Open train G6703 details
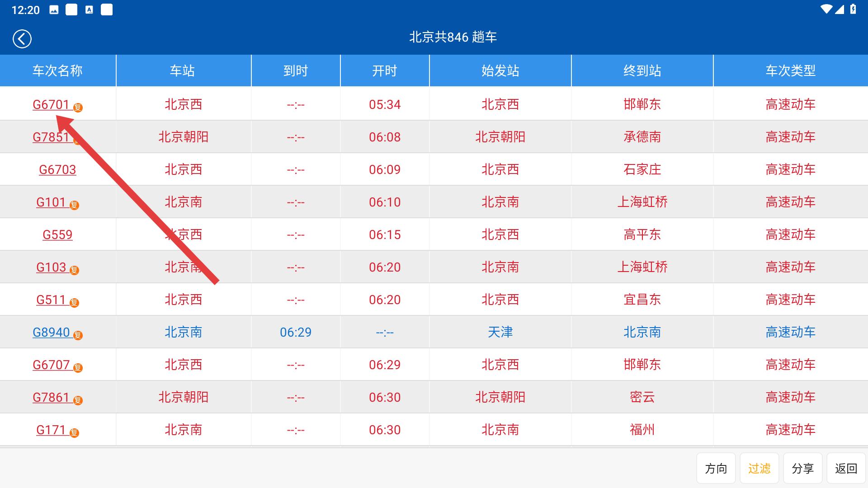 point(57,169)
